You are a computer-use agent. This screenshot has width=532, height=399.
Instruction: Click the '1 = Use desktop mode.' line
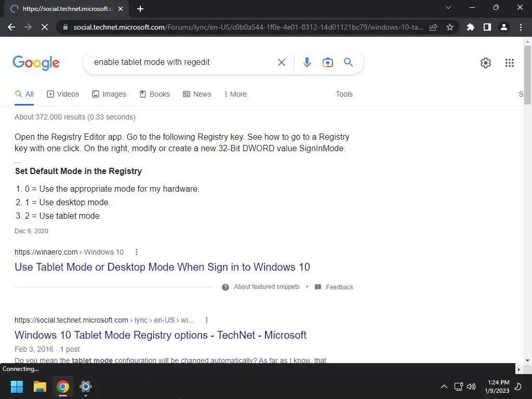click(68, 202)
